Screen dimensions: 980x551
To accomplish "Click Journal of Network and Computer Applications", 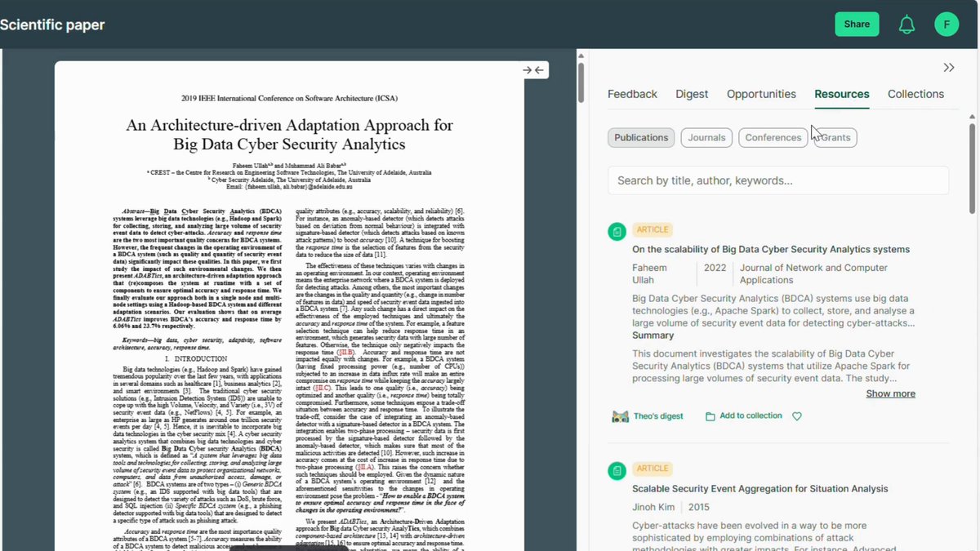I will pos(813,274).
